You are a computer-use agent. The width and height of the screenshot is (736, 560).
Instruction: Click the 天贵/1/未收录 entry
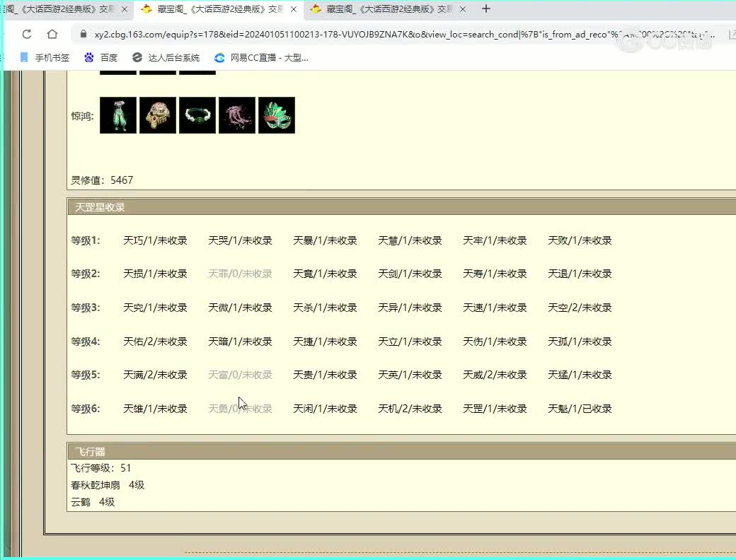coord(325,375)
